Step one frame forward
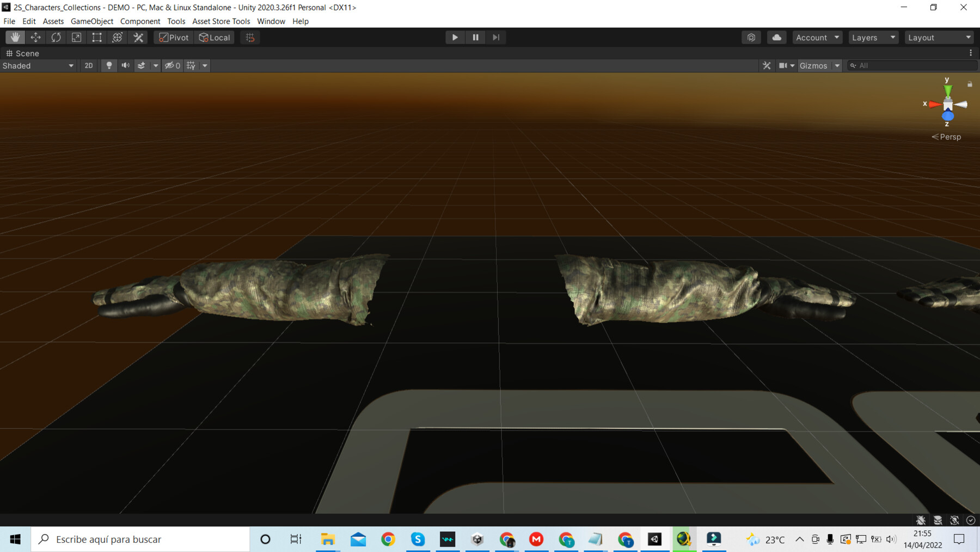The height and width of the screenshot is (552, 980). click(x=496, y=37)
